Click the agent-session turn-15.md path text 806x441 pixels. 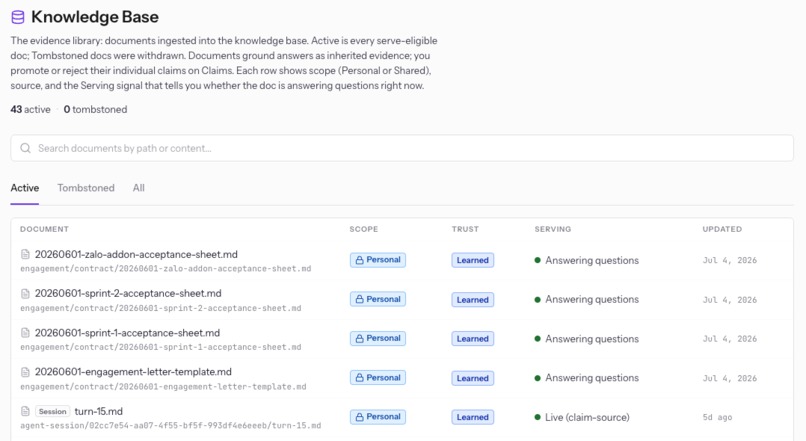click(171, 426)
